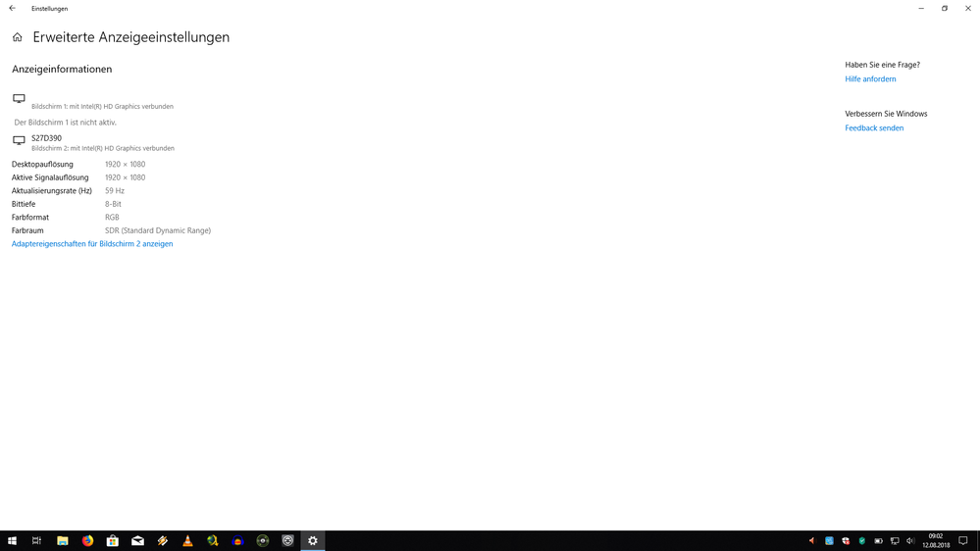Image resolution: width=980 pixels, height=551 pixels.
Task: Open the volume control in system tray
Action: [910, 541]
